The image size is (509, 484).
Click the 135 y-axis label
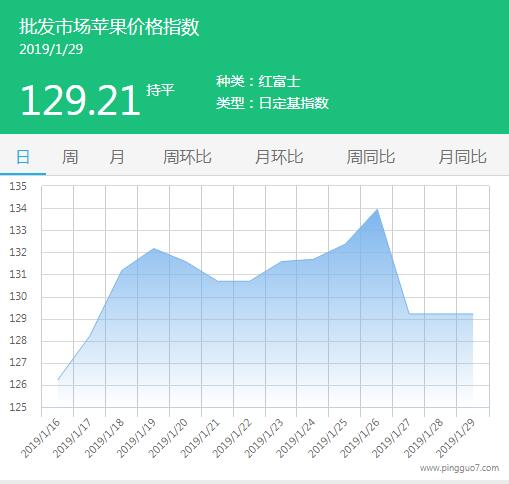coord(18,186)
